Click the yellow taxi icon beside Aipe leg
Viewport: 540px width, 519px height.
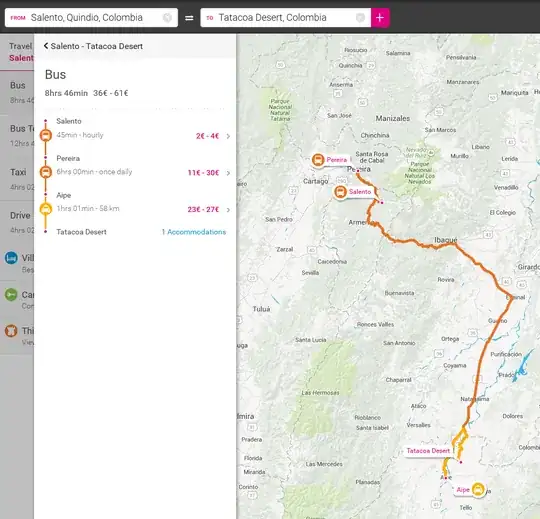(46, 209)
